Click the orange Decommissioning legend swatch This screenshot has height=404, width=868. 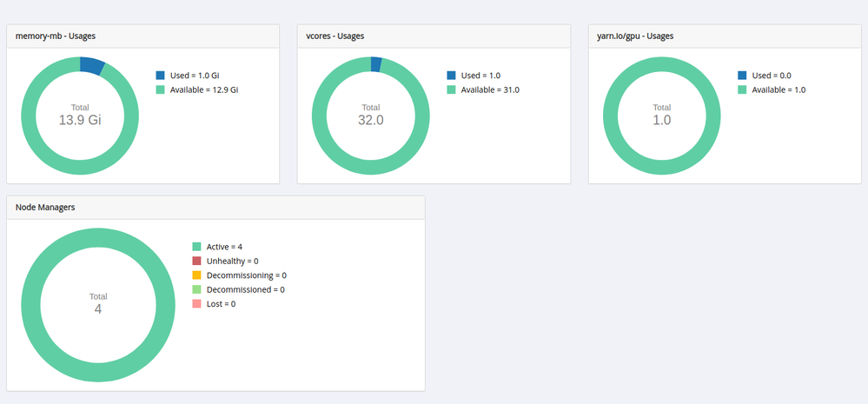pos(196,275)
